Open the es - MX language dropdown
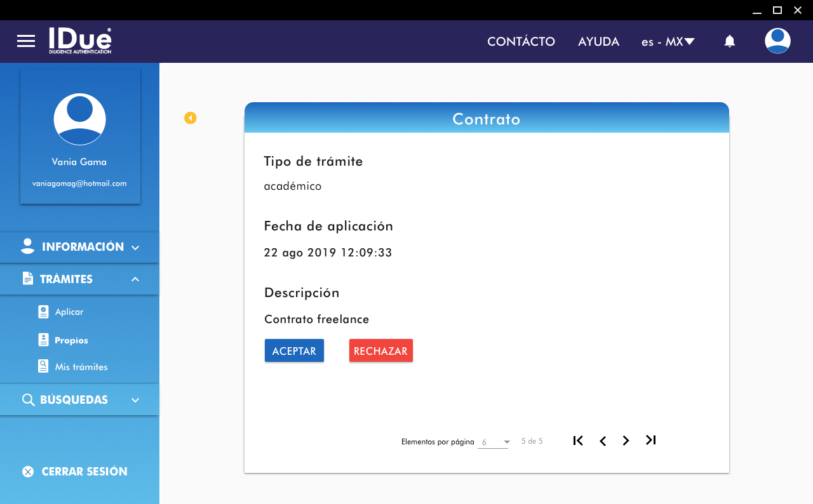 point(668,42)
